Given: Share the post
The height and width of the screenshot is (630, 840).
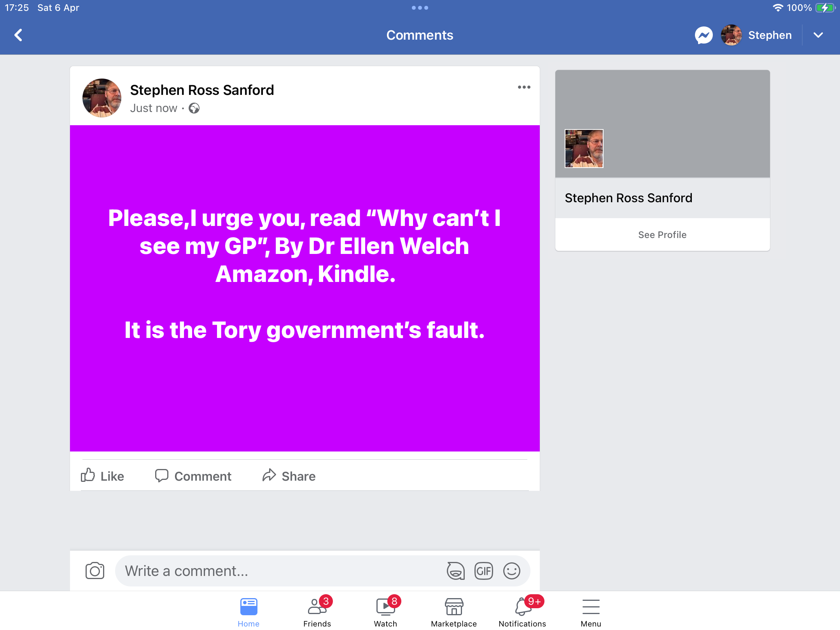Looking at the screenshot, I should [x=289, y=476].
